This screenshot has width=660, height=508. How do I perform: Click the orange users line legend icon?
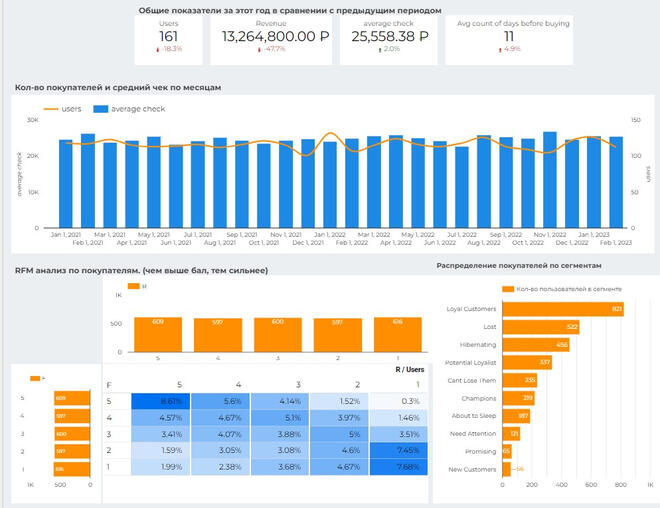(49, 109)
